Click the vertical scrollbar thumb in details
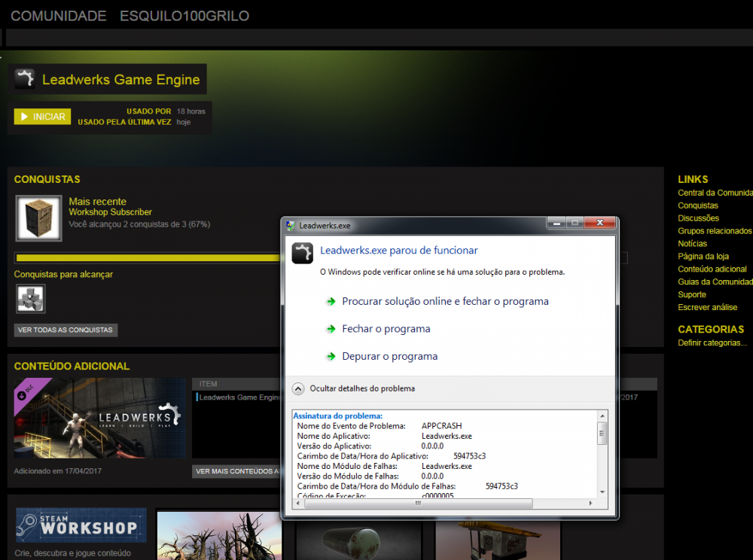This screenshot has width=753, height=560. [x=602, y=434]
